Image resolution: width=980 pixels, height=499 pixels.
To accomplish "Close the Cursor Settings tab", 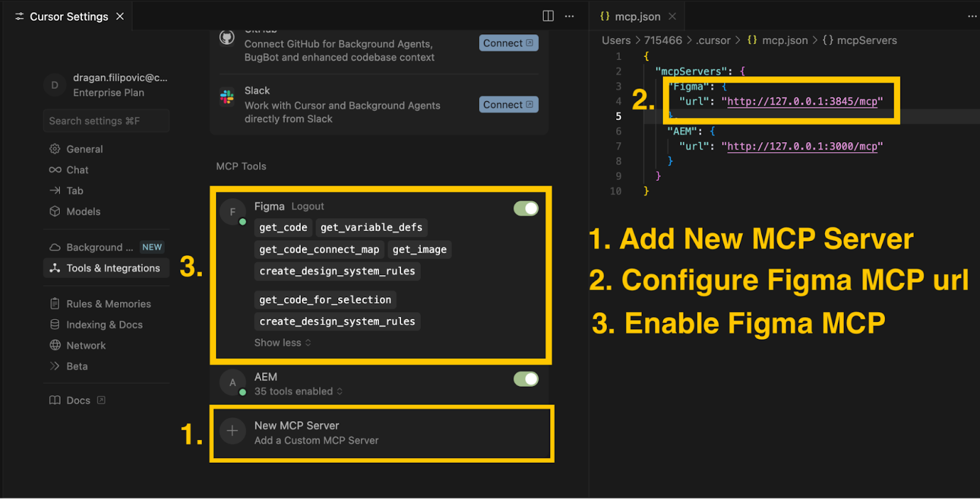I will (x=120, y=17).
